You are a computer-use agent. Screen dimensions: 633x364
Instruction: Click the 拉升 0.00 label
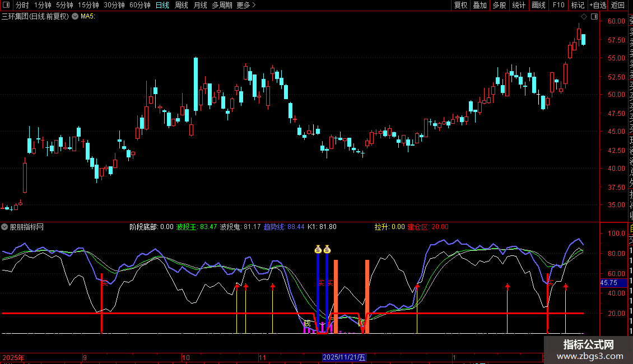pyautogui.click(x=389, y=227)
